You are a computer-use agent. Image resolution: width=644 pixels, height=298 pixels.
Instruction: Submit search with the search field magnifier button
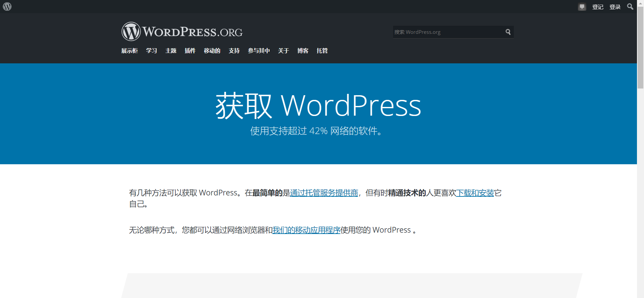508,32
